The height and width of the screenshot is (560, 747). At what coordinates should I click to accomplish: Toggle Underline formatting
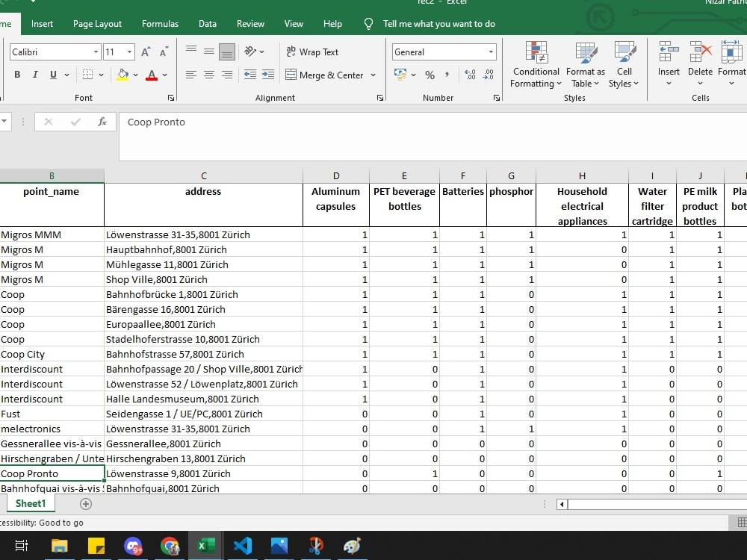[x=53, y=75]
